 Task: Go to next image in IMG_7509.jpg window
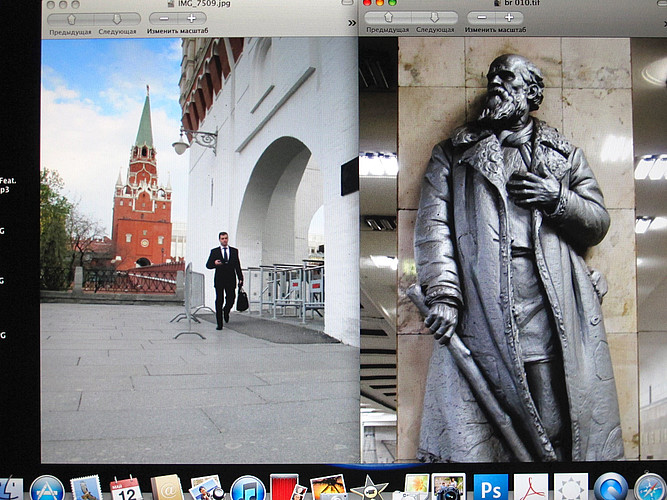(x=117, y=19)
